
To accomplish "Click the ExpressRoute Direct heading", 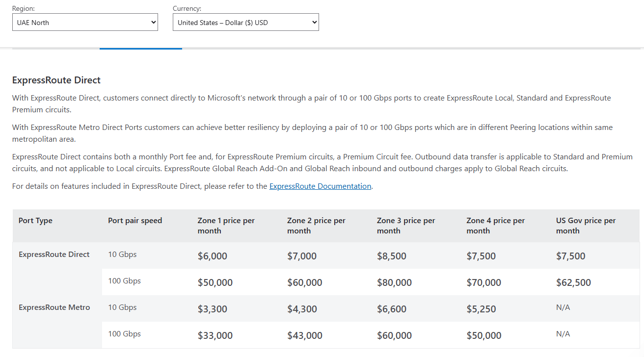I will pyautogui.click(x=56, y=80).
